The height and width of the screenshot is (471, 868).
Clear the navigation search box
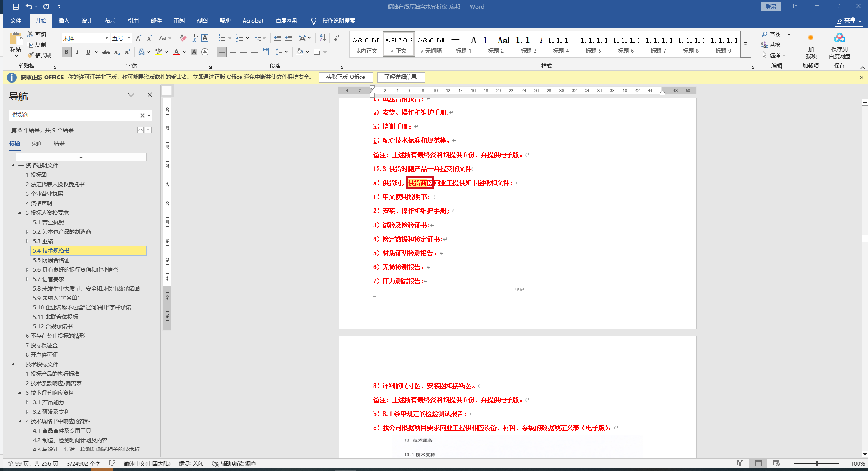click(143, 115)
